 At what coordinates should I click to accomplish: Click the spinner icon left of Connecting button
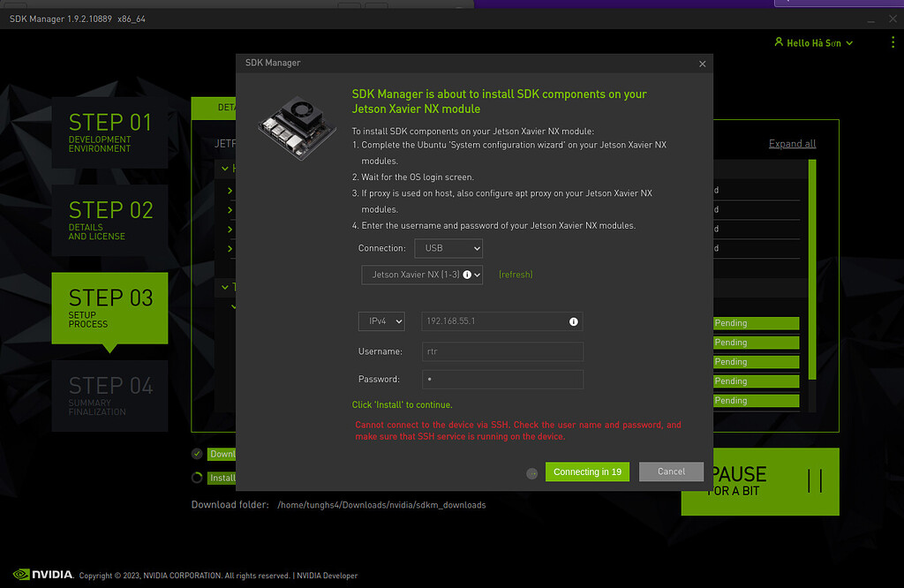click(x=532, y=473)
